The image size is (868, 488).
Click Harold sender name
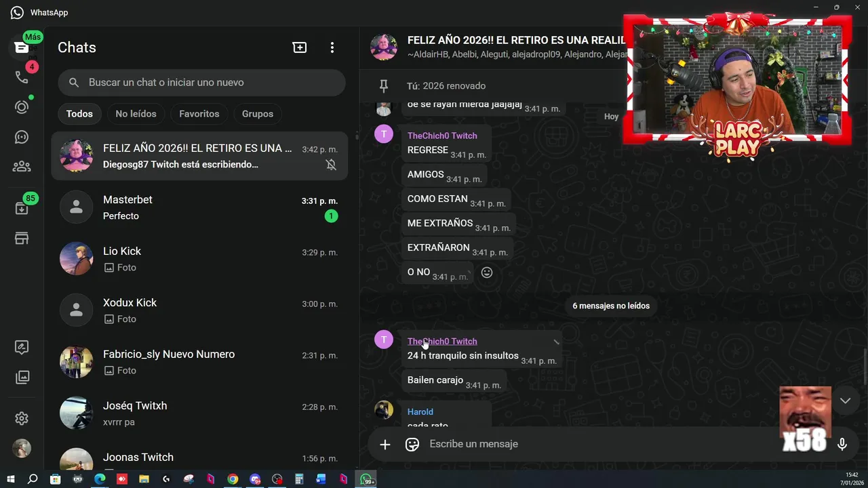pyautogui.click(x=420, y=411)
